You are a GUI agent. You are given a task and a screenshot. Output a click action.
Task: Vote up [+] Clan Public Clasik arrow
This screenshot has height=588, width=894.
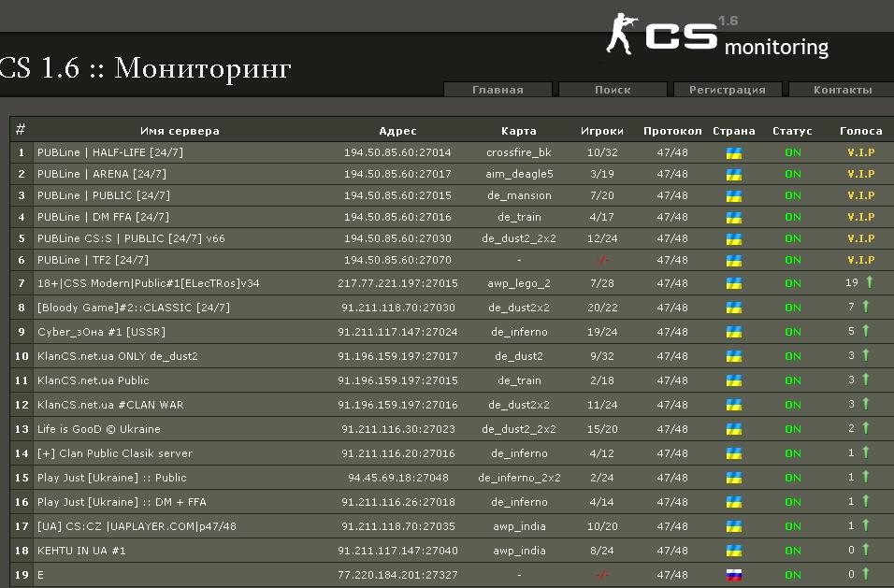point(866,453)
